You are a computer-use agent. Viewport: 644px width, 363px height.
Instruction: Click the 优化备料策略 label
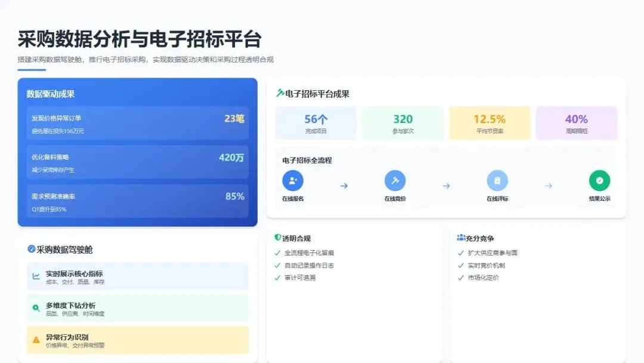click(50, 157)
